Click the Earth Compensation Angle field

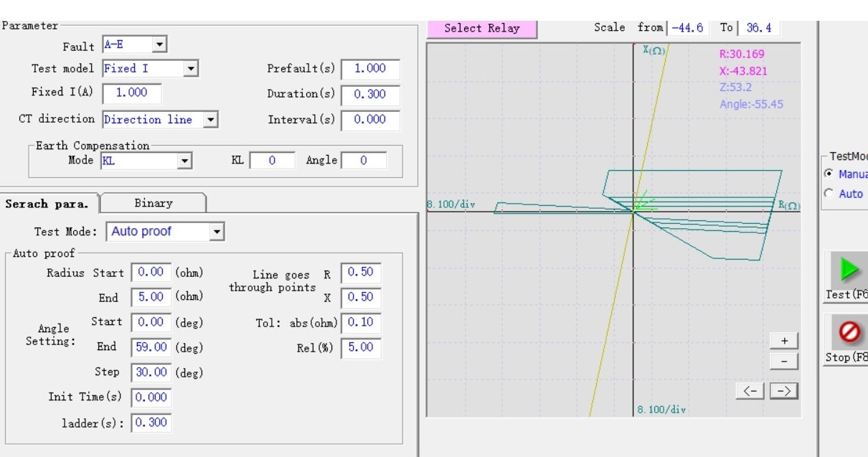click(364, 161)
